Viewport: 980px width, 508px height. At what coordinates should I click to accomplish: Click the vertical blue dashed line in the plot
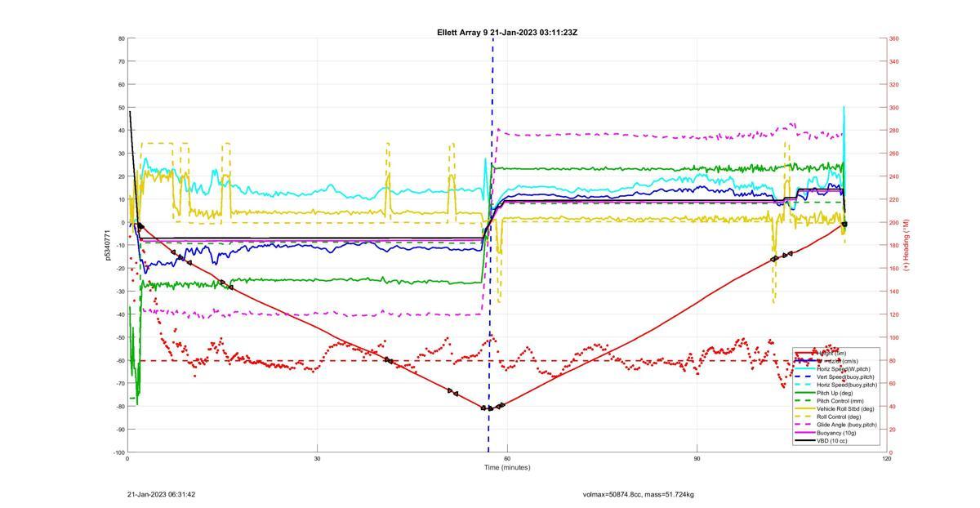tap(492, 245)
